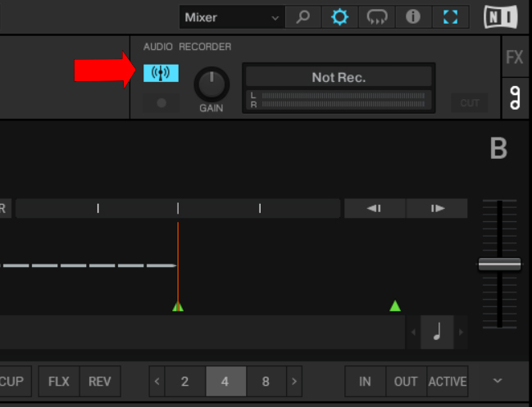Screen dimensions: 532x407
Task: Click the magnifying glass search icon
Action: point(302,17)
